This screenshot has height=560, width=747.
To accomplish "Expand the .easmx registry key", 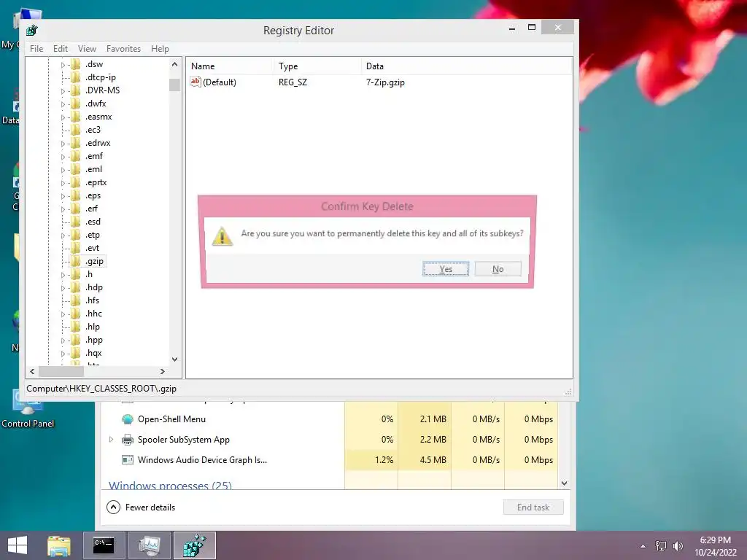I will pyautogui.click(x=63, y=117).
